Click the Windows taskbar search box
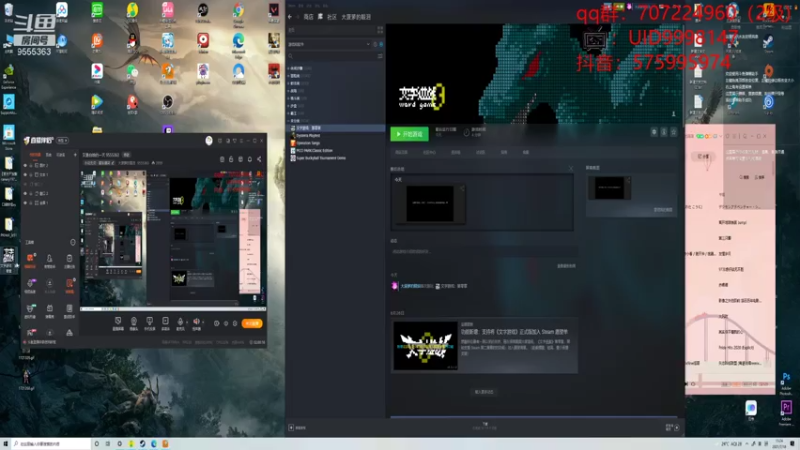Screen dimensions: 800x450 [x=51, y=444]
